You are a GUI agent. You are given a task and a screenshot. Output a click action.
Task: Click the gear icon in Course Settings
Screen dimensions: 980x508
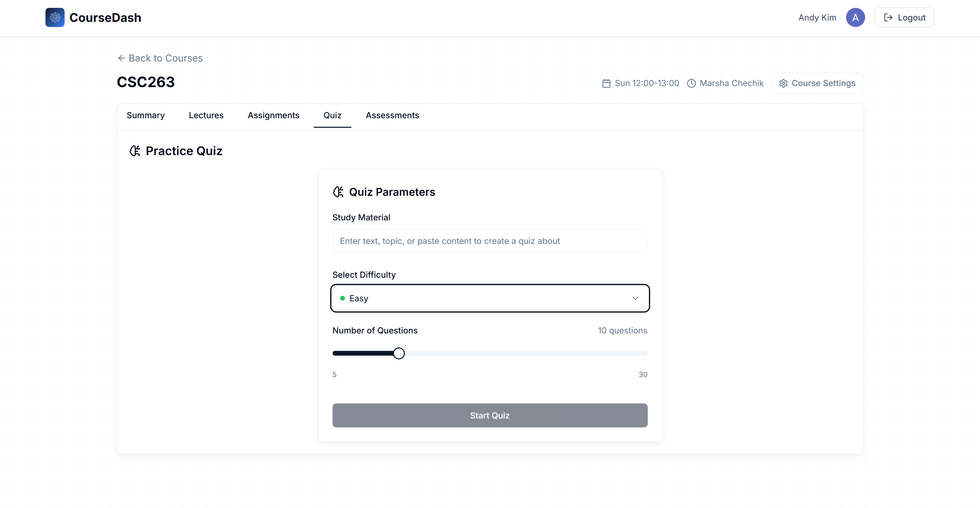point(783,83)
